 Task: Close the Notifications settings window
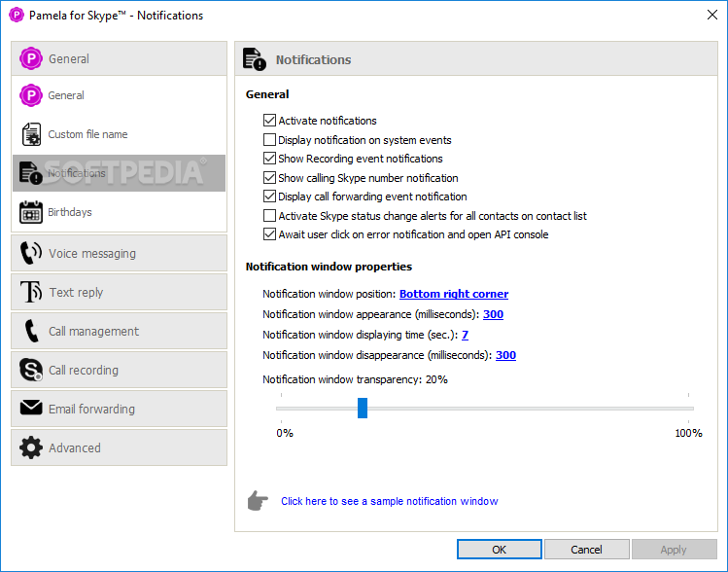click(712, 15)
